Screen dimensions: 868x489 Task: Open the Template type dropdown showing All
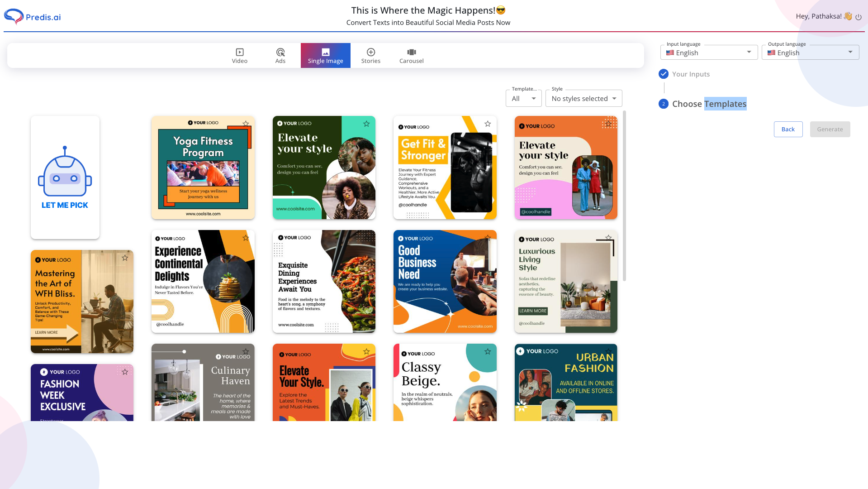[523, 99]
